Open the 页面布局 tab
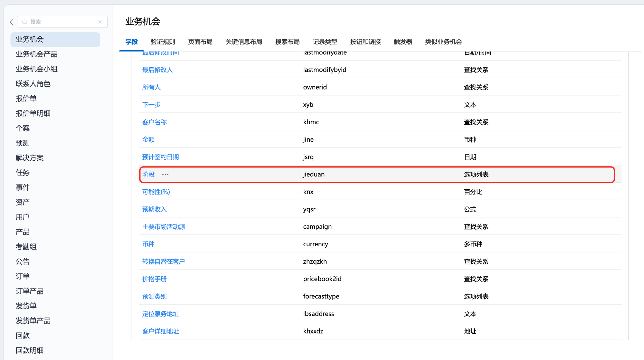The width and height of the screenshot is (644, 360). [200, 42]
